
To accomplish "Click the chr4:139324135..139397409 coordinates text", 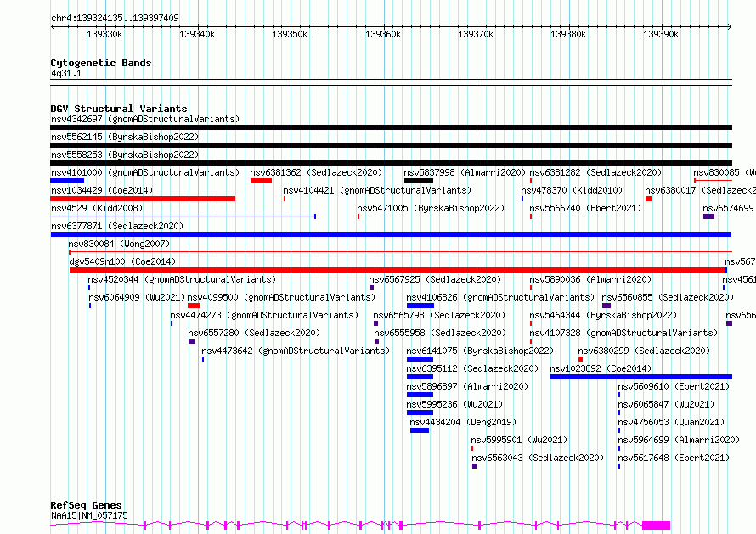I will coord(116,18).
